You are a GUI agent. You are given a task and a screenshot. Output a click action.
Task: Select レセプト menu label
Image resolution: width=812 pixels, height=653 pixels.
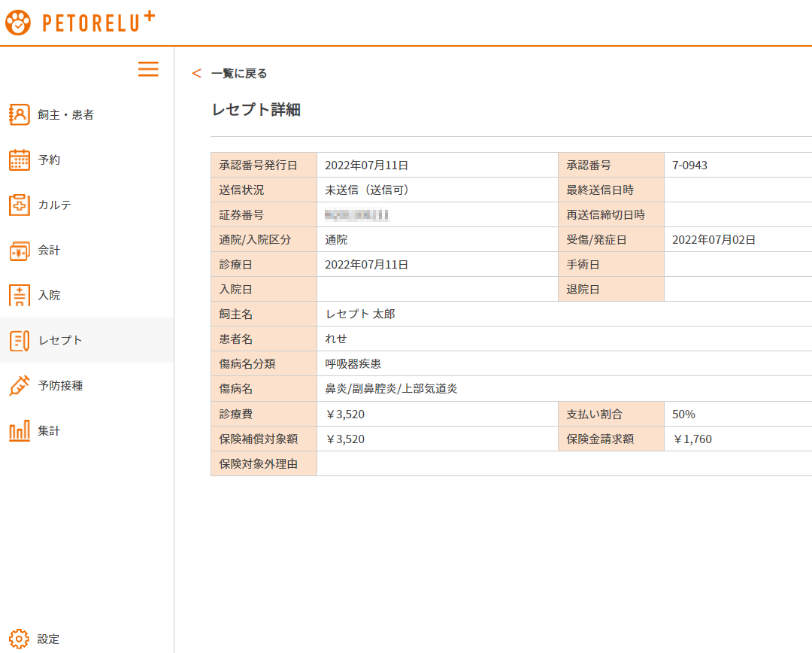(61, 341)
